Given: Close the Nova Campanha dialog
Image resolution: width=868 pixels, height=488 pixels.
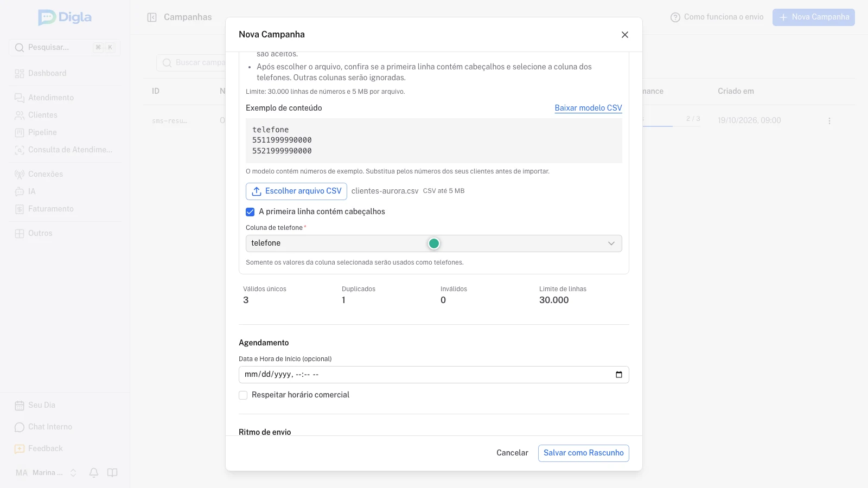Looking at the screenshot, I should 625,35.
